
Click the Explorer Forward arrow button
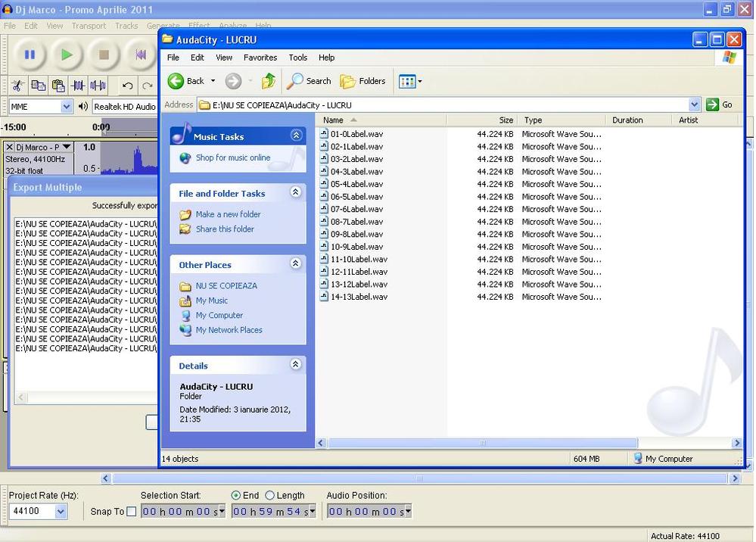click(x=233, y=81)
